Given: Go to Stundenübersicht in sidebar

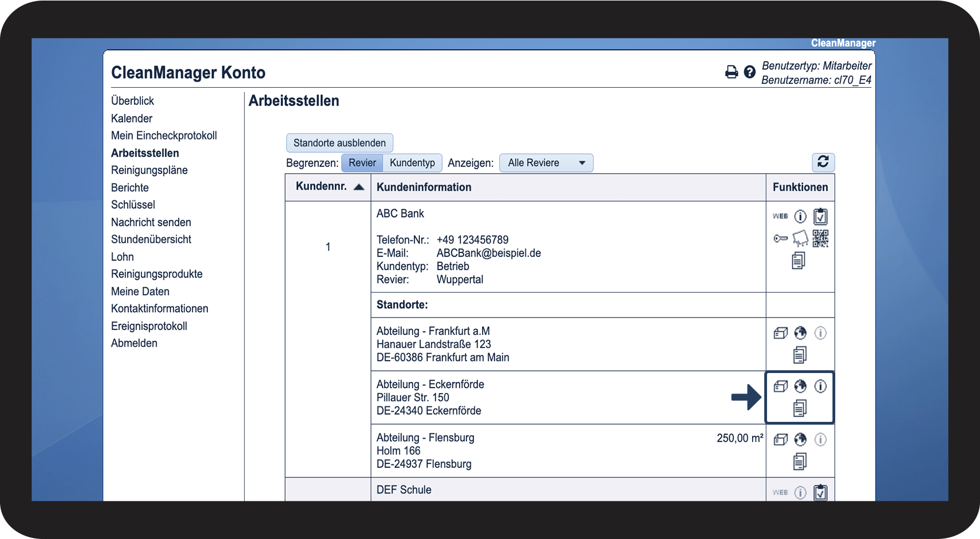Looking at the screenshot, I should [x=151, y=239].
